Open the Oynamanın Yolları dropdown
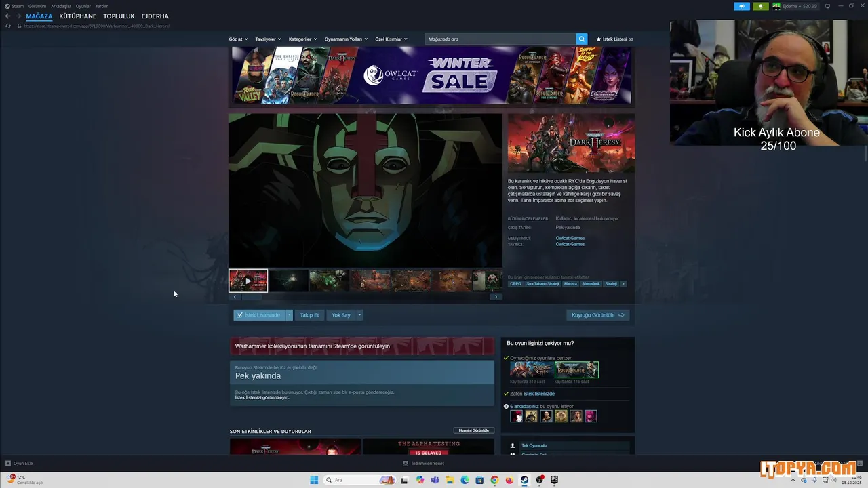 (x=346, y=39)
